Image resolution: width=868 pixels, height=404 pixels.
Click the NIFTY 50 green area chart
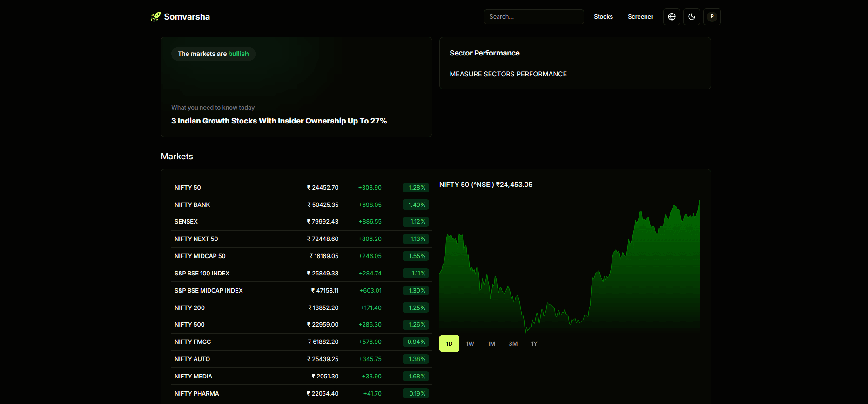(x=570, y=266)
